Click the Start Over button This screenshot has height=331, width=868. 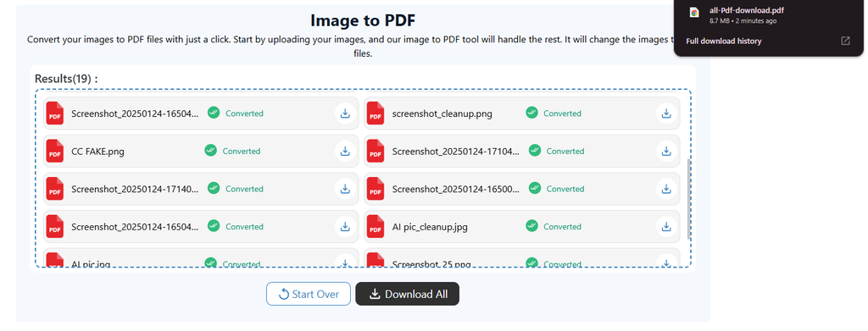click(x=309, y=294)
